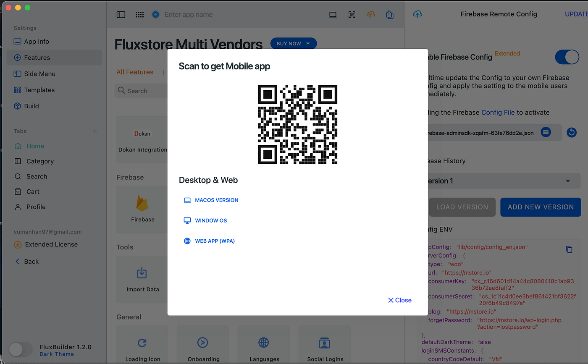Expand the BUY NOW dropdown
Screen dimensions: 588x364
[294, 44]
